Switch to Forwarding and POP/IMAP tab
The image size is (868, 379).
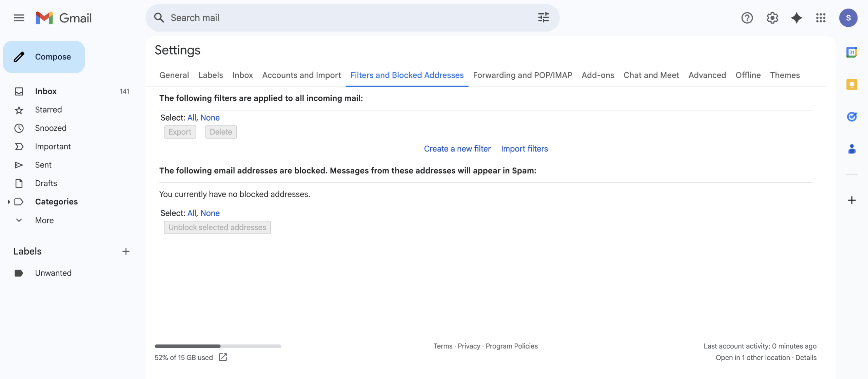(x=522, y=75)
